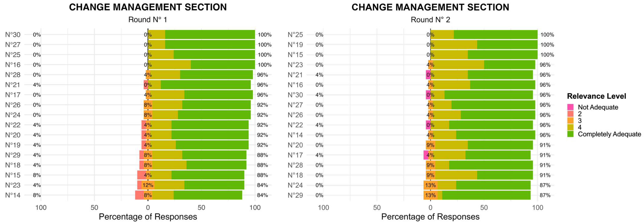The image size is (644, 224).
Task: Click the Round 2 Percentage of Responses axis title
Action: coord(430,216)
